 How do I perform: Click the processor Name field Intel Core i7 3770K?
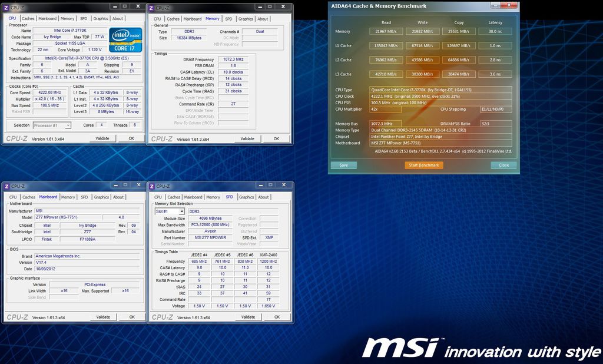70,31
